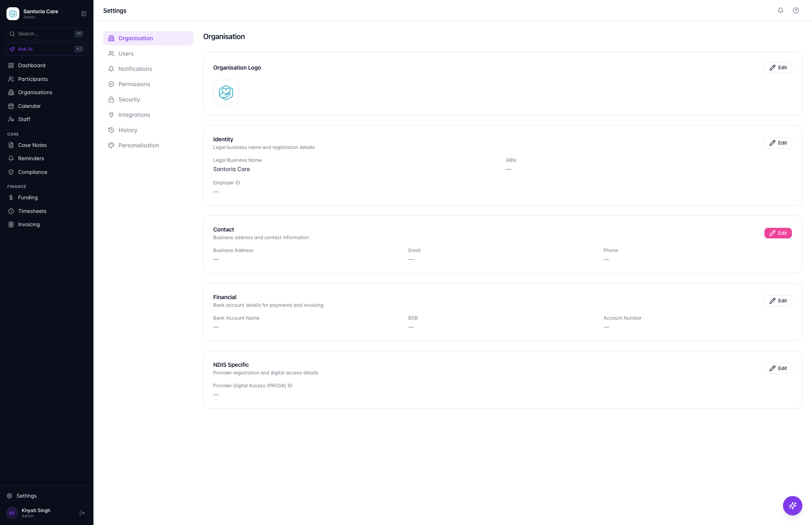This screenshot has height=525, width=812.
Task: Open the help question mark icon
Action: 796,10
